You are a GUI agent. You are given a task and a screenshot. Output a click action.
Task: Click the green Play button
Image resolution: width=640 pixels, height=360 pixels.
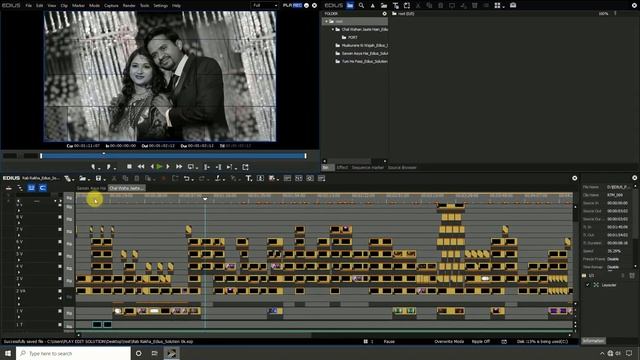160,167
